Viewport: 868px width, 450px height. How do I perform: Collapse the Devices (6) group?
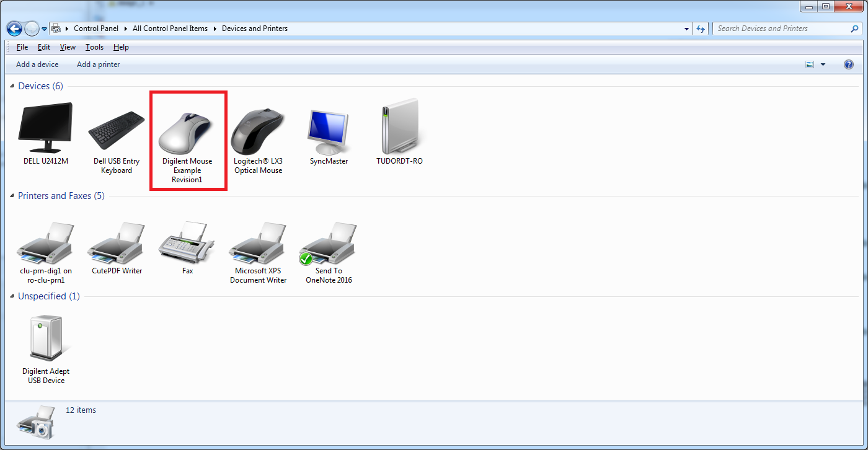pos(12,86)
